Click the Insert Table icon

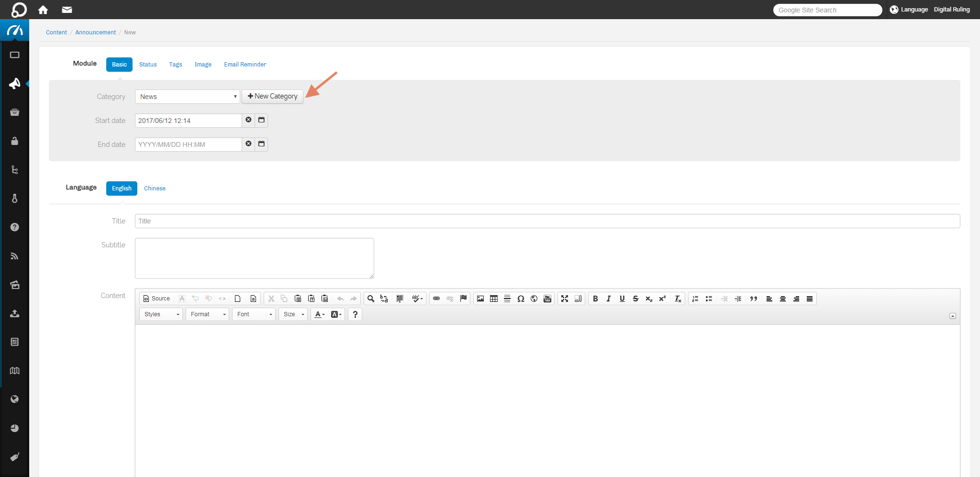coord(494,299)
